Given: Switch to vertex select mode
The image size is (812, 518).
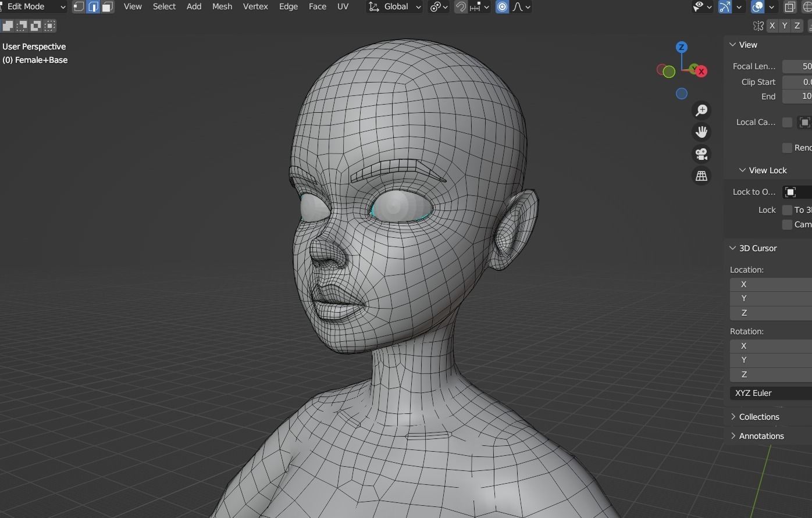Looking at the screenshot, I should click(79, 7).
